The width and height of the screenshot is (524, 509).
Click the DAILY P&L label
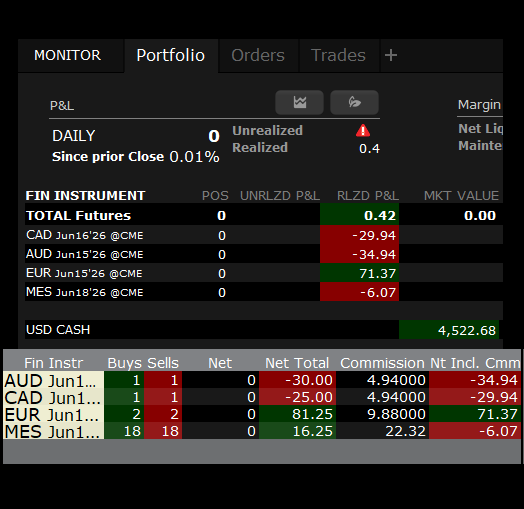point(74,136)
